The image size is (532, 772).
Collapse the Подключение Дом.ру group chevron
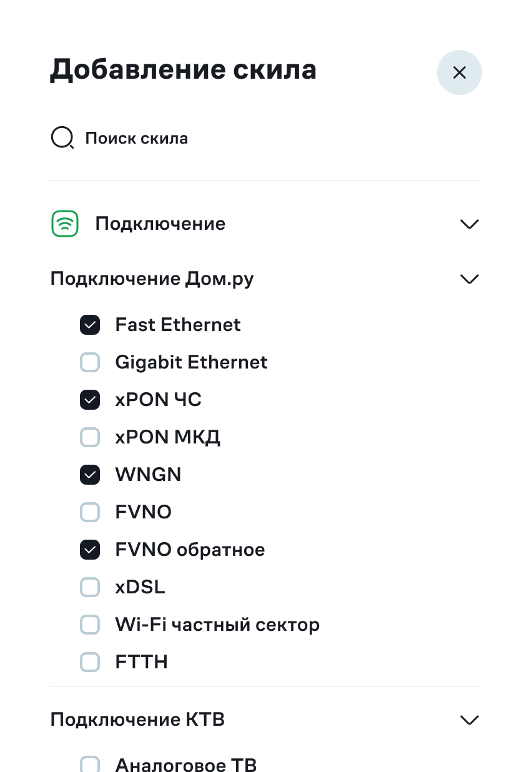(x=468, y=279)
